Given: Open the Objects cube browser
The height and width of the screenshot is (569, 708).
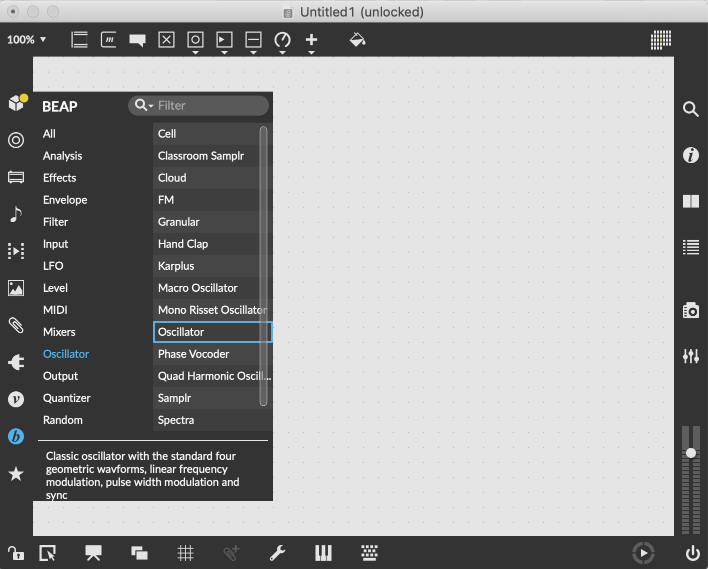Looking at the screenshot, I should (17, 103).
